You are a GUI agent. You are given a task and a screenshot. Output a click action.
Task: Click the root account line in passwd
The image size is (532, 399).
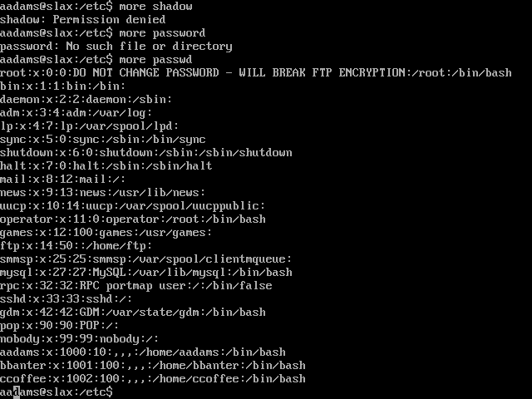coord(256,73)
